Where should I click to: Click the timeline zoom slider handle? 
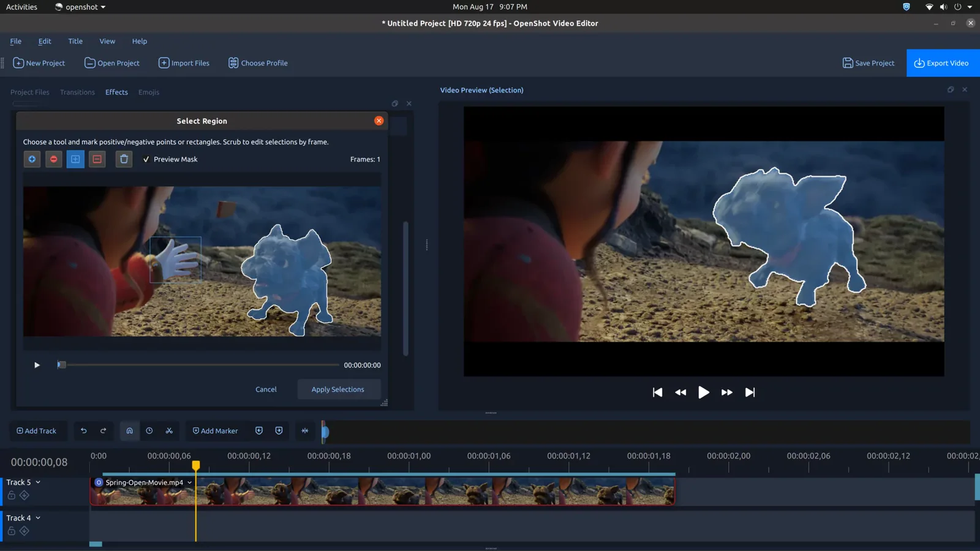(325, 432)
